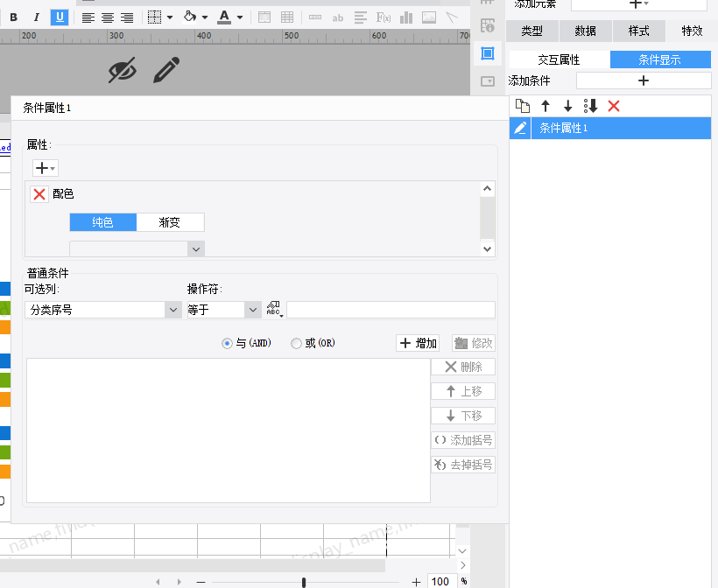Click the zoom in plus icon
718x588 pixels.
tap(416, 582)
